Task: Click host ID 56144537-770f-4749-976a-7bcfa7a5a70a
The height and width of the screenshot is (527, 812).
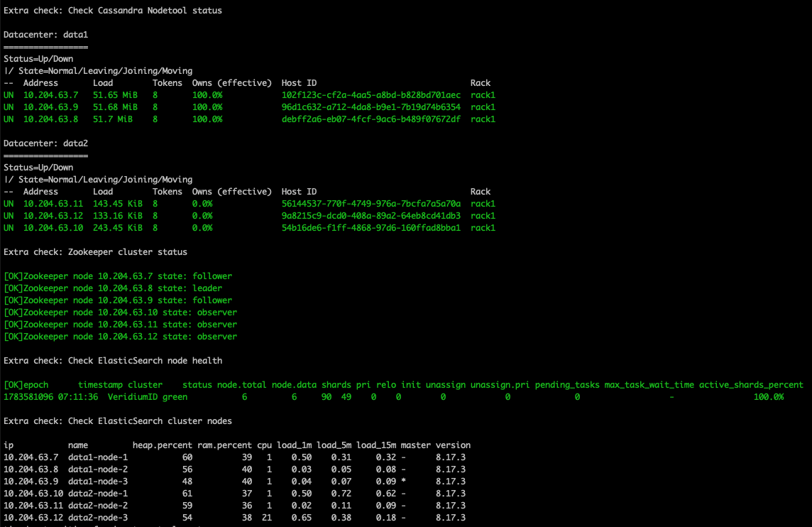Action: pos(371,204)
